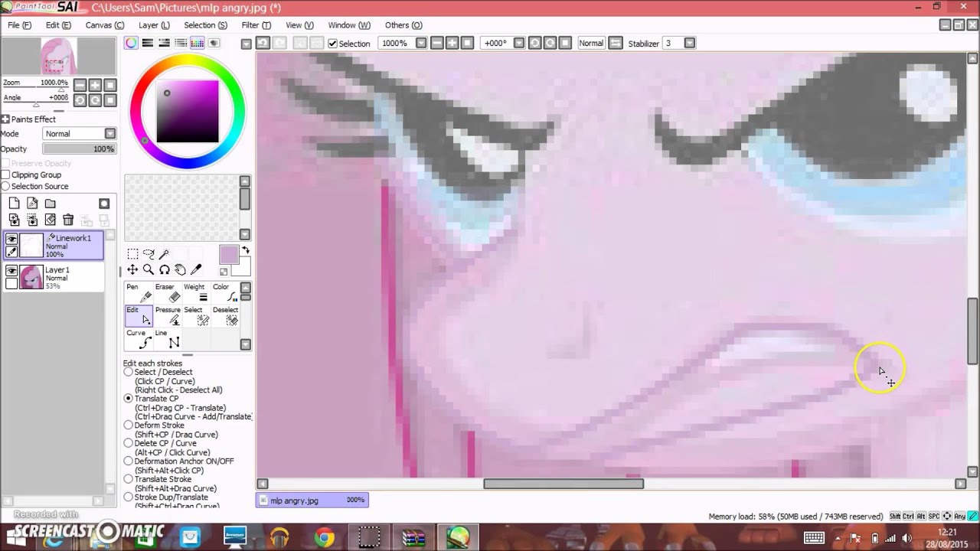Choose Translate Stroke edit mode
Screen dimensions: 980x551
(129, 479)
